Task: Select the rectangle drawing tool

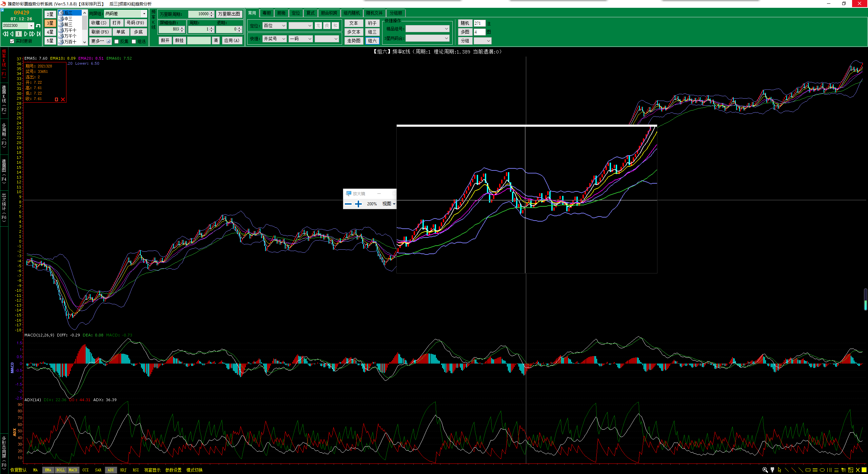Action: pos(808,470)
